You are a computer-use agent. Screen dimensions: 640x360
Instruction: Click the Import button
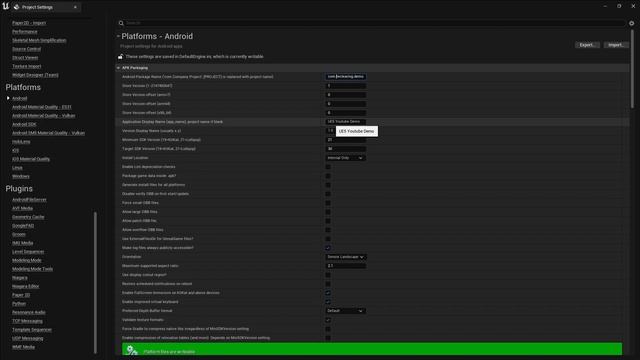point(616,45)
